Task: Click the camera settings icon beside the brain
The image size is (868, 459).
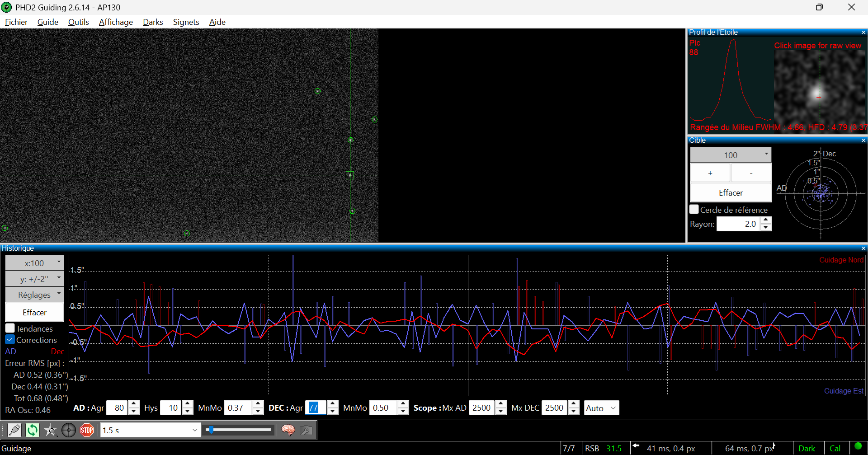Action: click(x=306, y=430)
